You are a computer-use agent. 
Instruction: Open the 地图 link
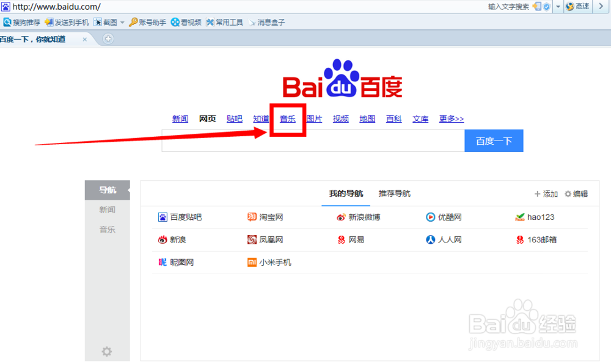click(367, 118)
